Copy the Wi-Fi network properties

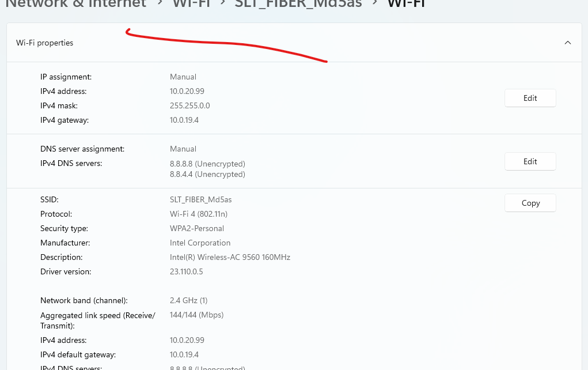530,203
